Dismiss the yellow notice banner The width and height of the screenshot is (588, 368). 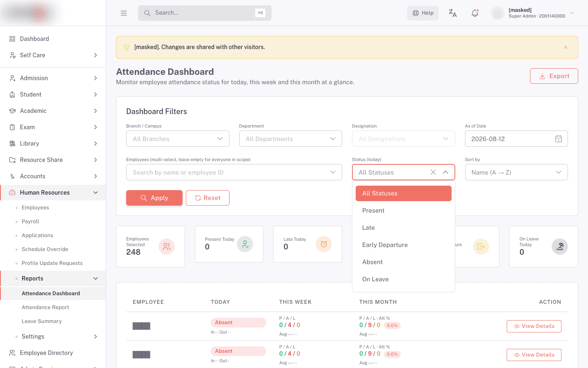point(566,47)
